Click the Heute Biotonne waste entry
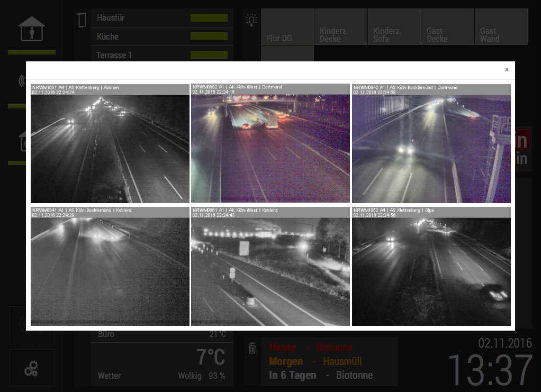 311,348
